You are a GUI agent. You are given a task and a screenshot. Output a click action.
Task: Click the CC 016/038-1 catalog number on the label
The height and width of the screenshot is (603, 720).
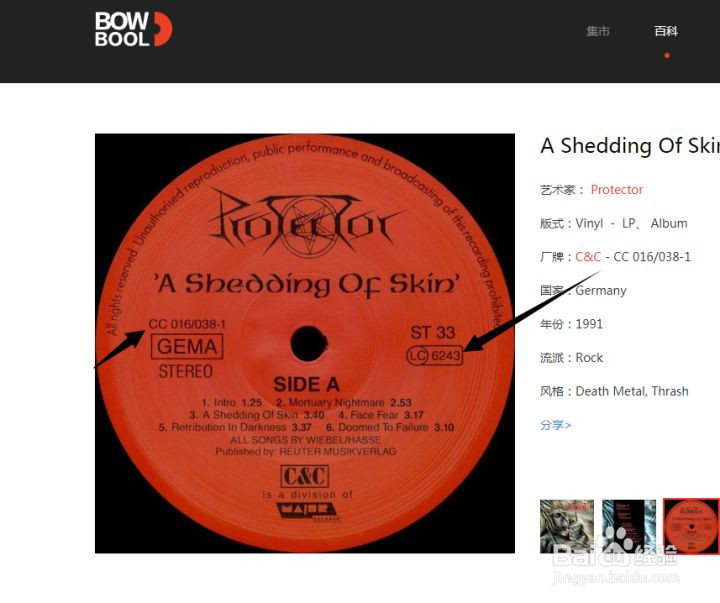coord(187,324)
